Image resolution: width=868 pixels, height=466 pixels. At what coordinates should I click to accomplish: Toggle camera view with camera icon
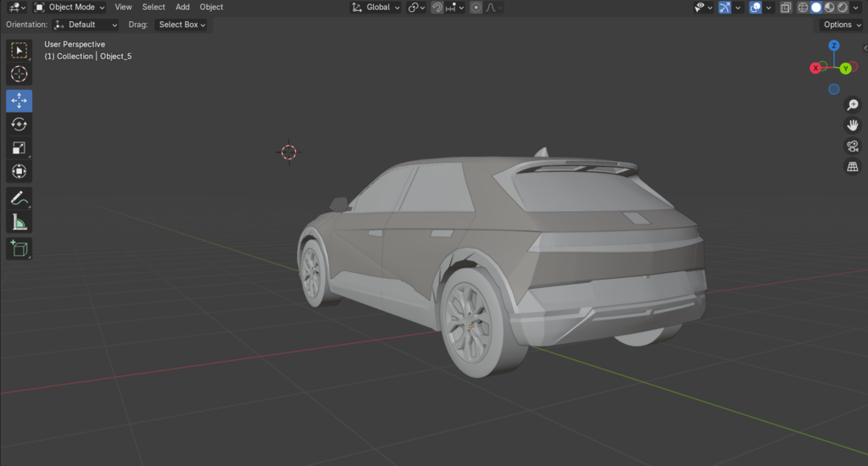pos(853,146)
